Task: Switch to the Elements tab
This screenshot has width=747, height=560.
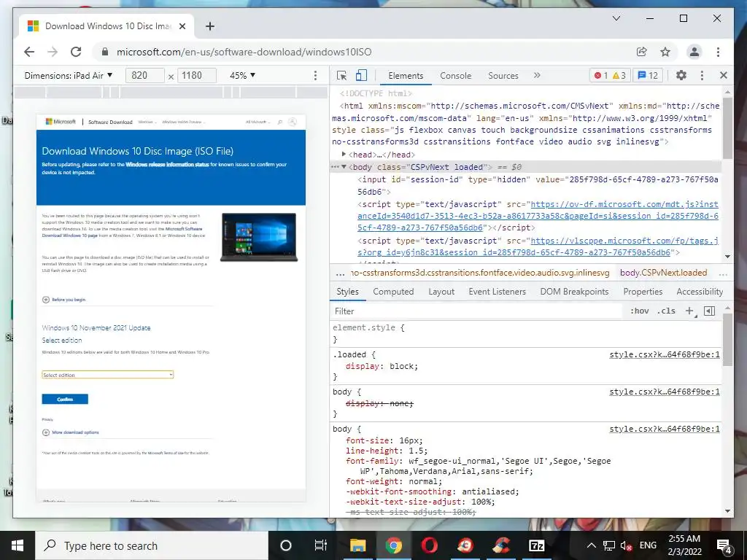Action: (x=406, y=76)
